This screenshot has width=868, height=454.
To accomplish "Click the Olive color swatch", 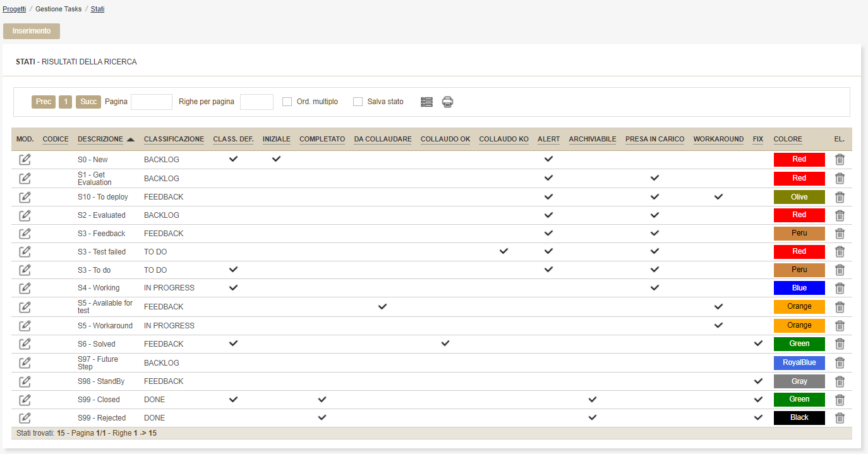I will click(x=799, y=197).
